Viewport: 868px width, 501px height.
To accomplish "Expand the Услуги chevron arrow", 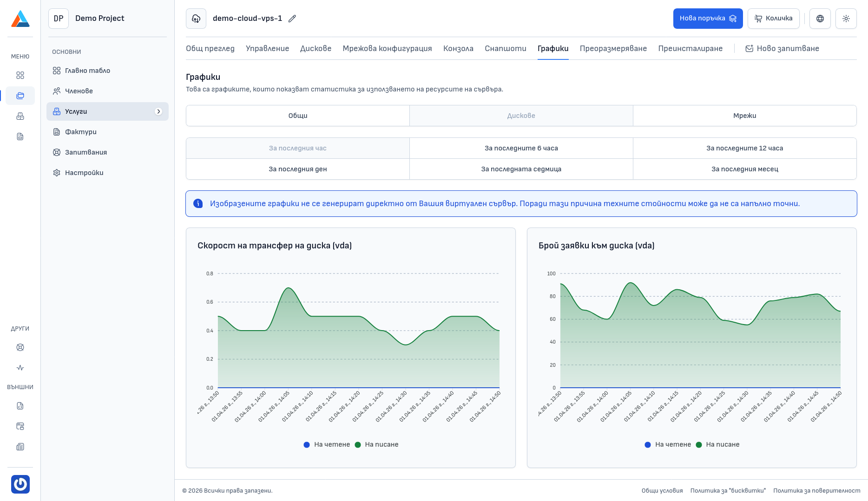I will click(158, 111).
